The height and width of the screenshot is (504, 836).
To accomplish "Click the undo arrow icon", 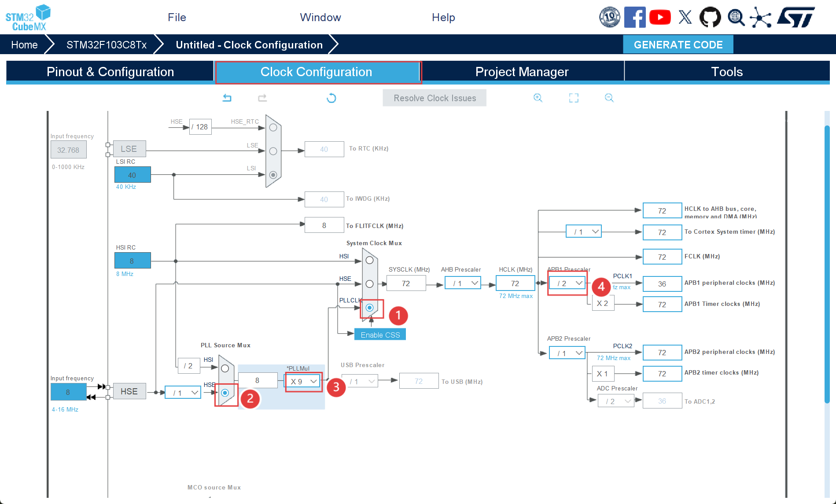I will click(x=227, y=98).
